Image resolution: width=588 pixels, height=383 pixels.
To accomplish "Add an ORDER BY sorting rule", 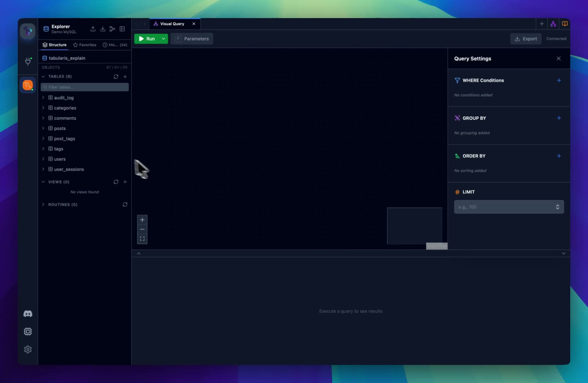I will [x=559, y=156].
